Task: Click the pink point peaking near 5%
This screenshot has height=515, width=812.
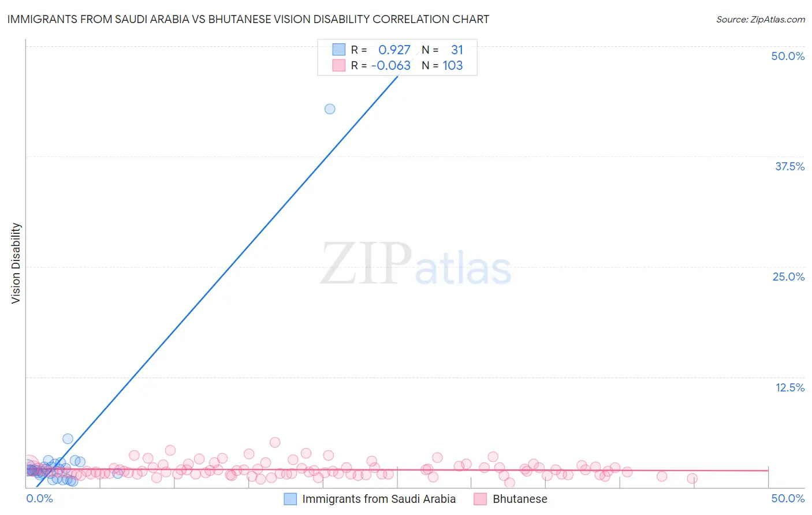Action: 275,442
